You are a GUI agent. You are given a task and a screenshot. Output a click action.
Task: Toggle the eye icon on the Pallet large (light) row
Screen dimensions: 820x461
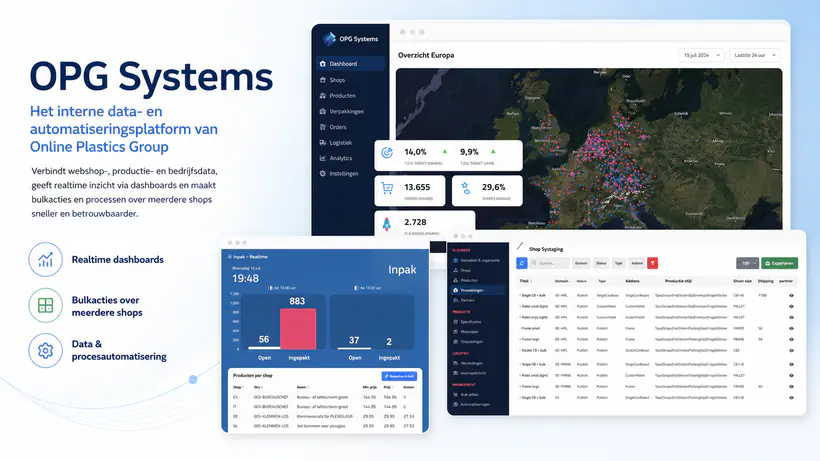[791, 317]
